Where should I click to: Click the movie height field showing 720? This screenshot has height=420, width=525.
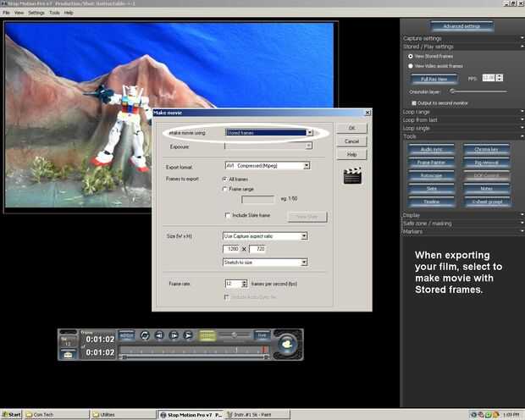point(257,249)
